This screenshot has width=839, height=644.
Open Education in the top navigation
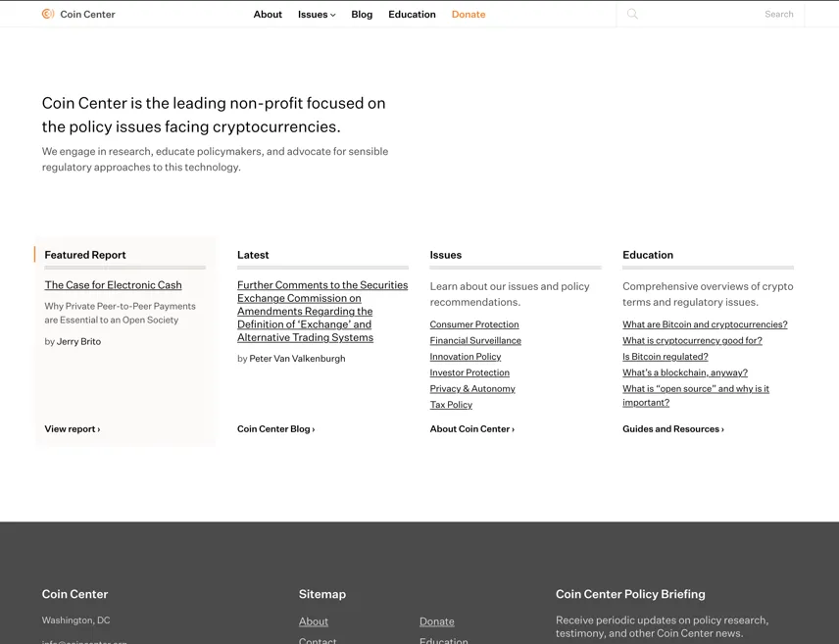[412, 15]
